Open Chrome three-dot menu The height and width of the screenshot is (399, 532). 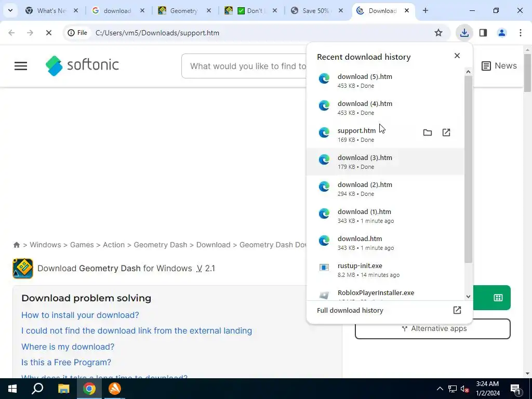pyautogui.click(x=521, y=33)
